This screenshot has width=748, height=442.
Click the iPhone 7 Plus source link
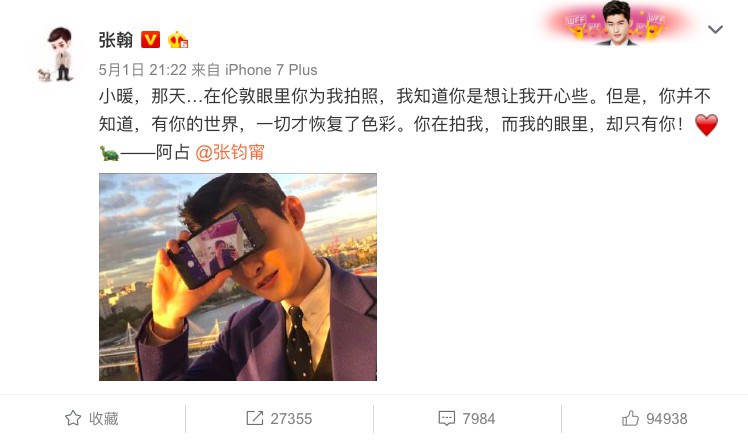pyautogui.click(x=271, y=70)
